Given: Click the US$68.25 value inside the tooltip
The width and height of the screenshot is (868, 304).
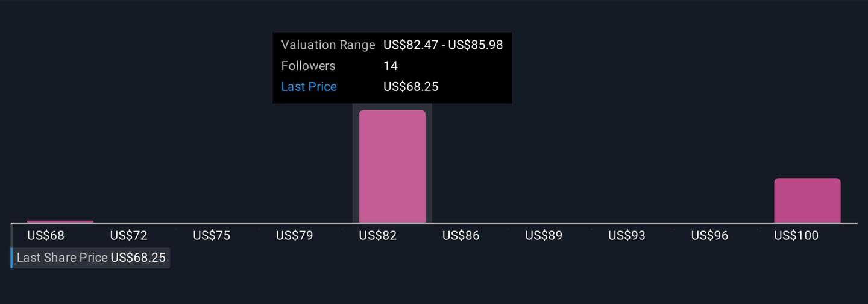Looking at the screenshot, I should pyautogui.click(x=410, y=87).
